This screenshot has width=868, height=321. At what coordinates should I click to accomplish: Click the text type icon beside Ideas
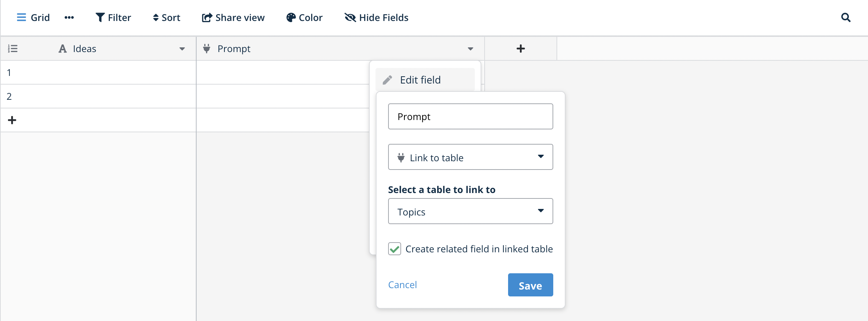[62, 48]
